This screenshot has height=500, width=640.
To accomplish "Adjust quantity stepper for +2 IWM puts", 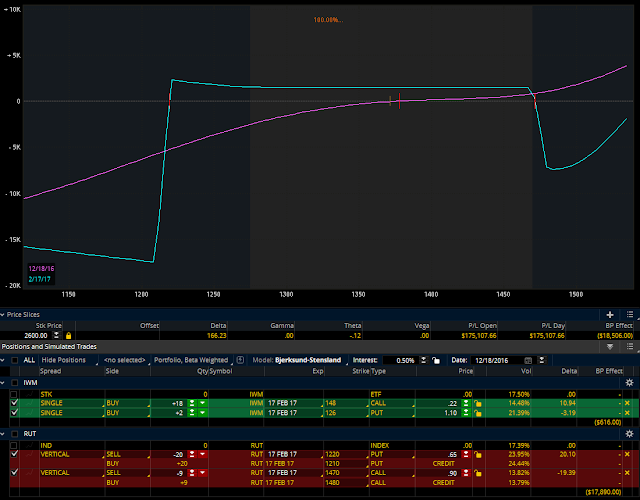I will 192,413.
